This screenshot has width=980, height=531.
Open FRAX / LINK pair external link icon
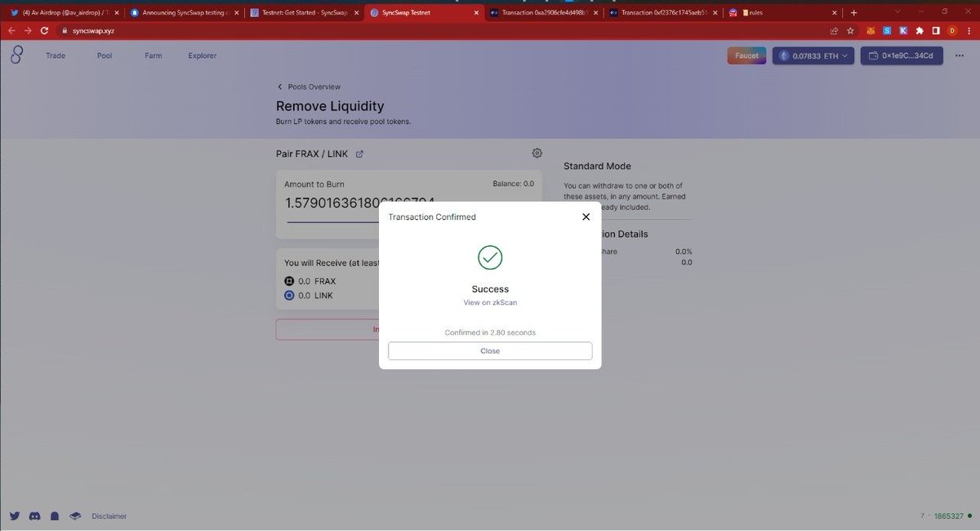[x=359, y=154]
